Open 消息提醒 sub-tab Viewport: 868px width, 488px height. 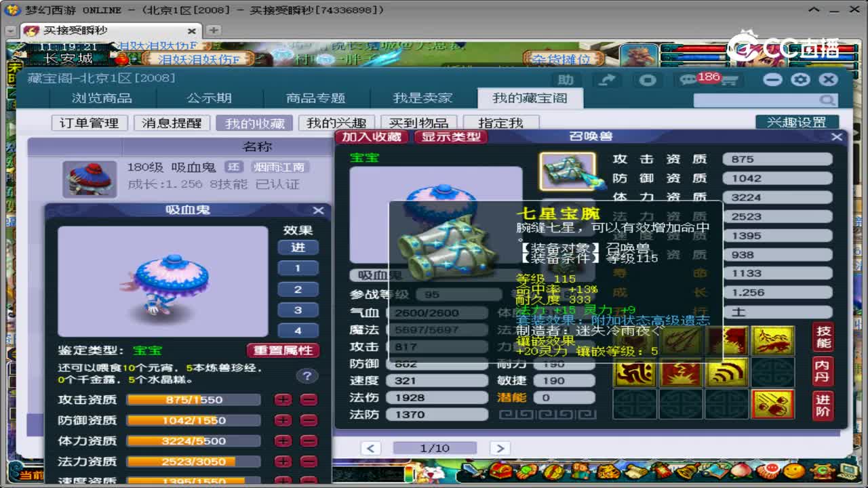point(172,123)
